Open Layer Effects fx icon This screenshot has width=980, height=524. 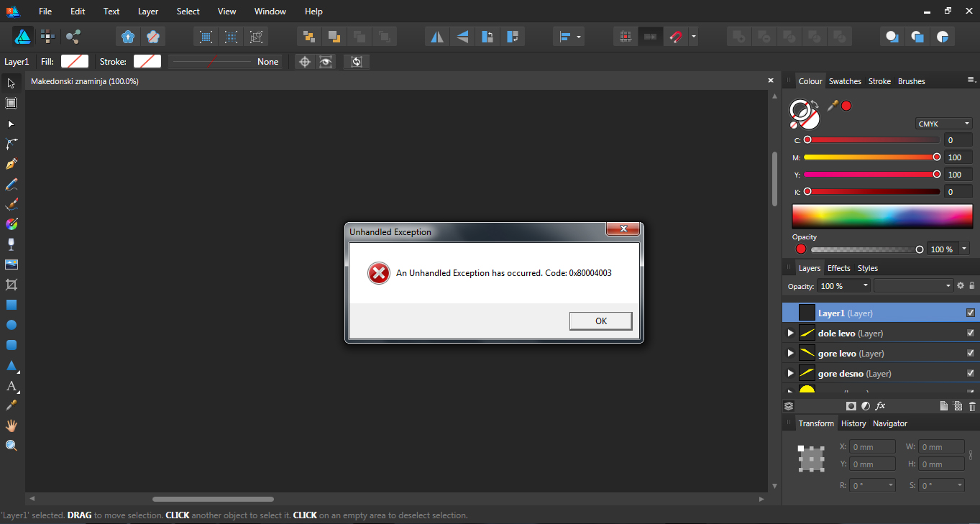[880, 406]
